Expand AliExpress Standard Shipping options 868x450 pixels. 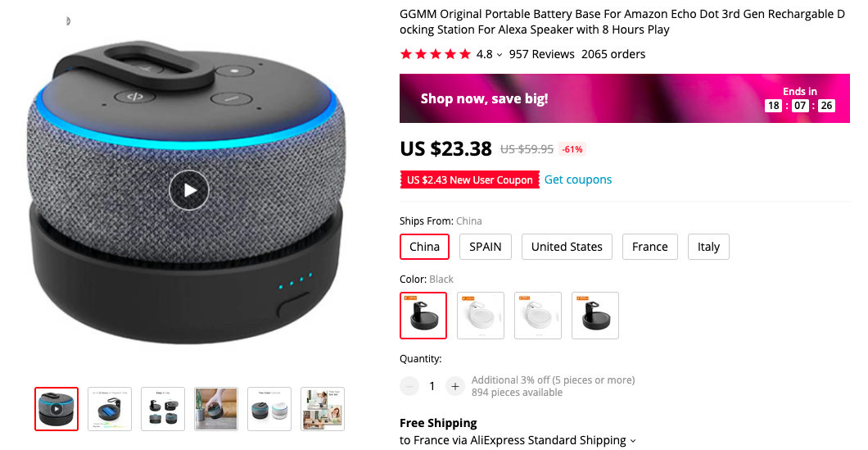pos(633,441)
